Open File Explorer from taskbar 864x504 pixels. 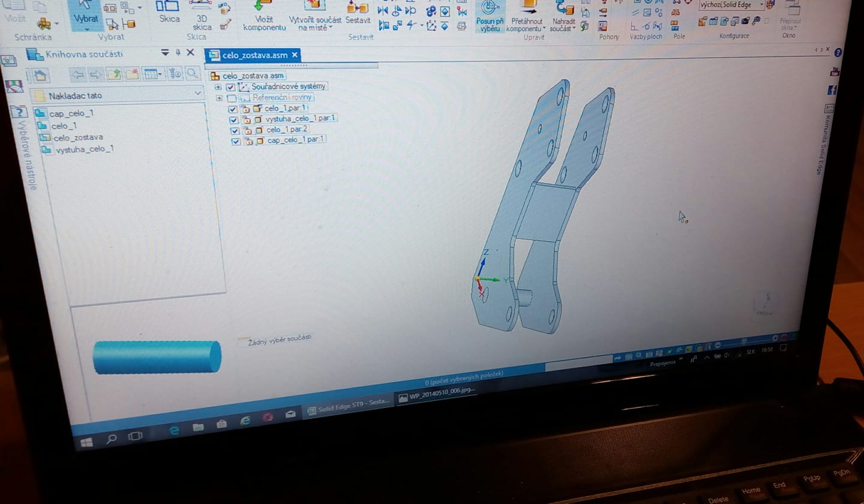coord(198,427)
